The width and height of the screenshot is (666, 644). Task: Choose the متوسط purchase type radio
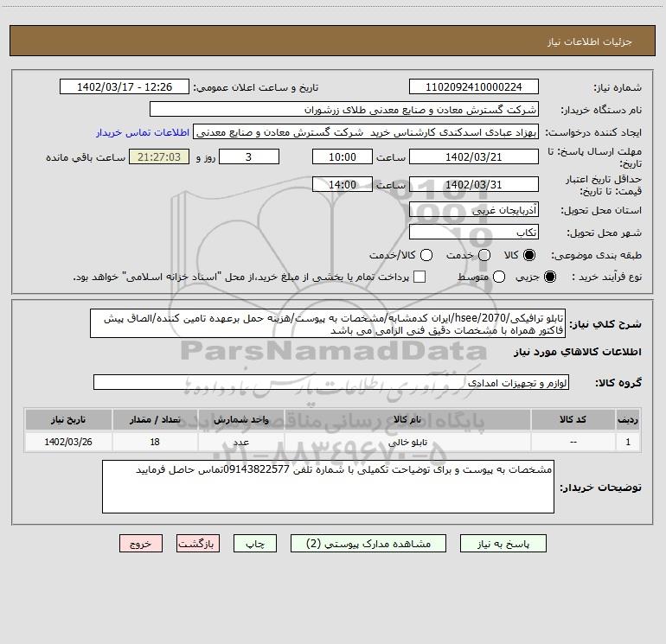(499, 277)
